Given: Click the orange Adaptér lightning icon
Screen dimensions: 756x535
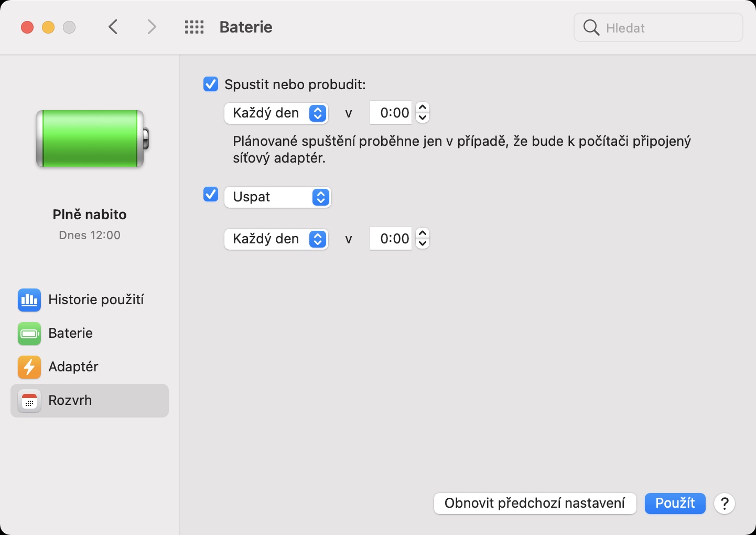Looking at the screenshot, I should (x=29, y=367).
